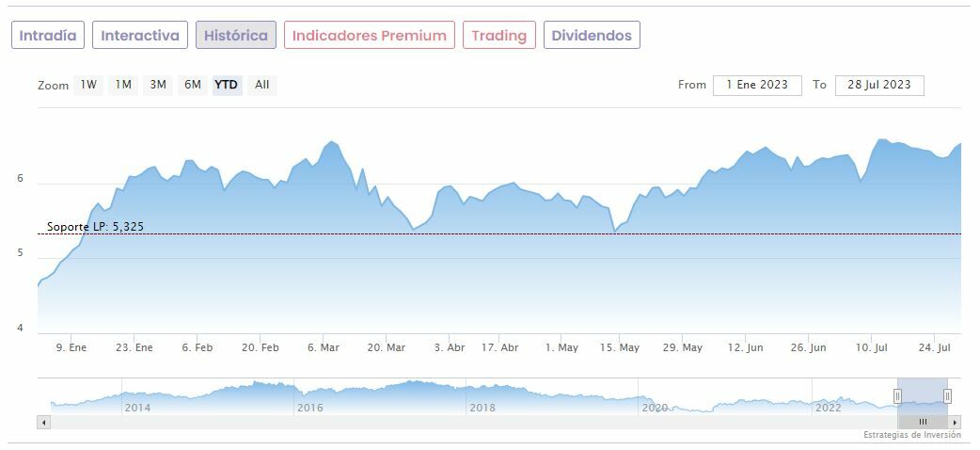Go to the Trading section

click(x=498, y=36)
